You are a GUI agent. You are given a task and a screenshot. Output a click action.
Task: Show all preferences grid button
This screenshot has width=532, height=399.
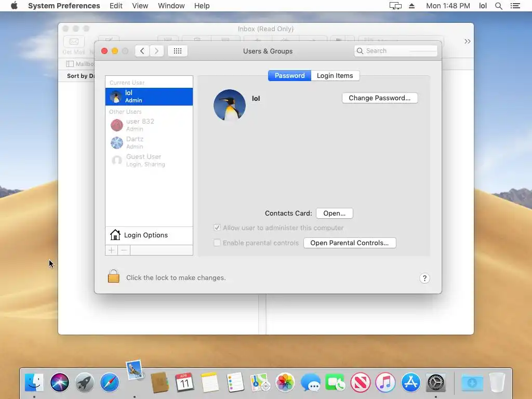[x=178, y=51]
